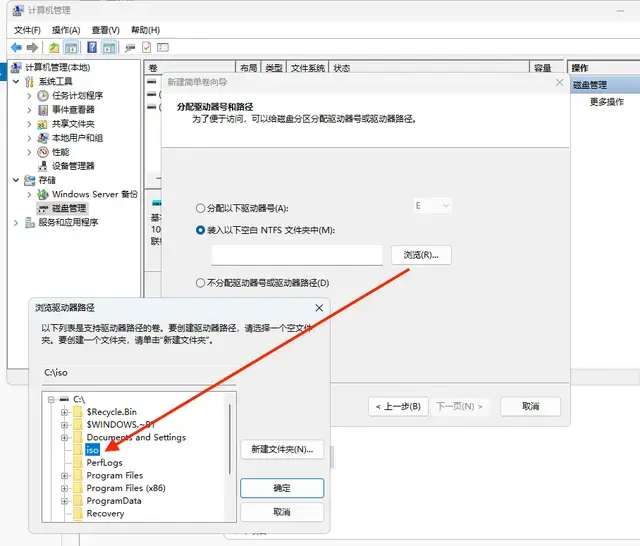Open the Help (H) menu
640x546 pixels.
pos(145,30)
